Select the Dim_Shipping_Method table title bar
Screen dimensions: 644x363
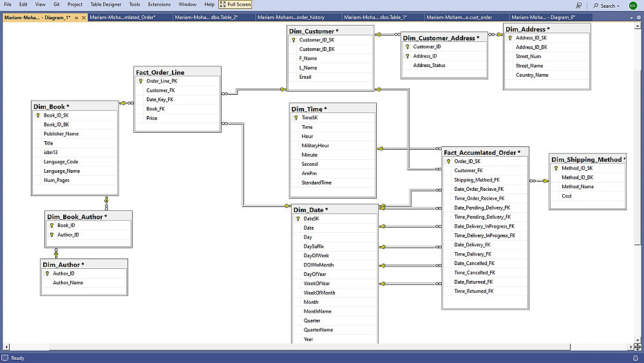tap(587, 159)
